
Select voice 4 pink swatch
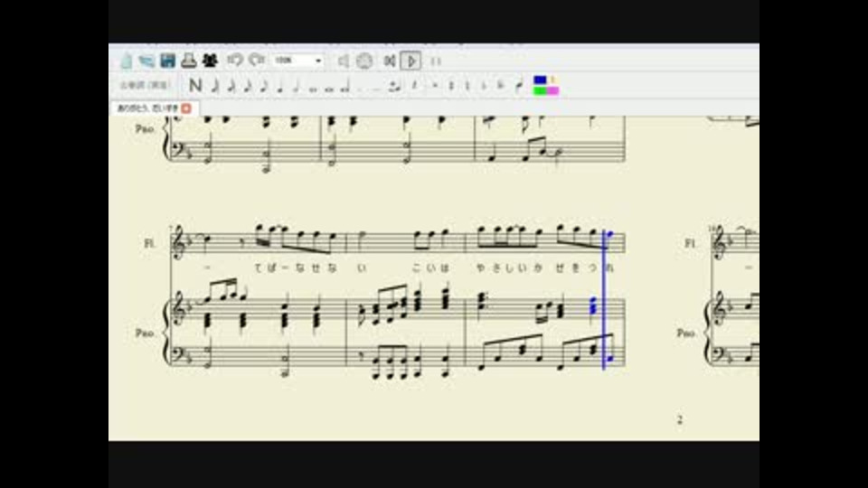pyautogui.click(x=552, y=90)
